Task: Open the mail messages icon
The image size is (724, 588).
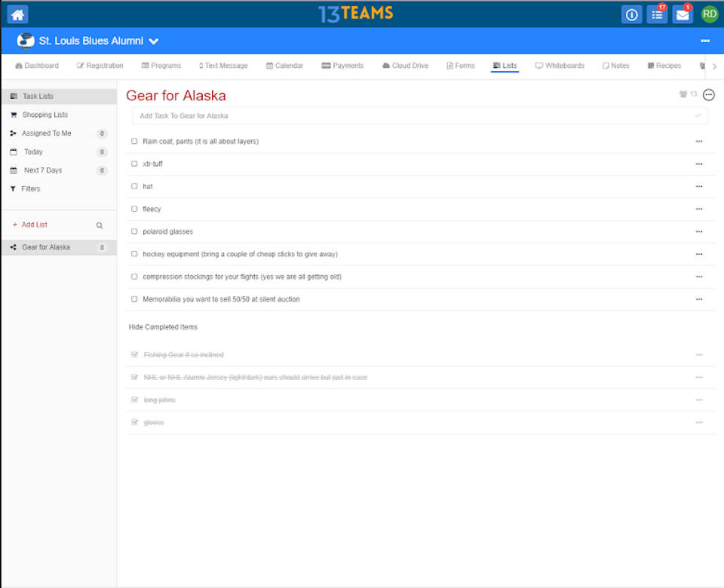Action: (x=683, y=14)
